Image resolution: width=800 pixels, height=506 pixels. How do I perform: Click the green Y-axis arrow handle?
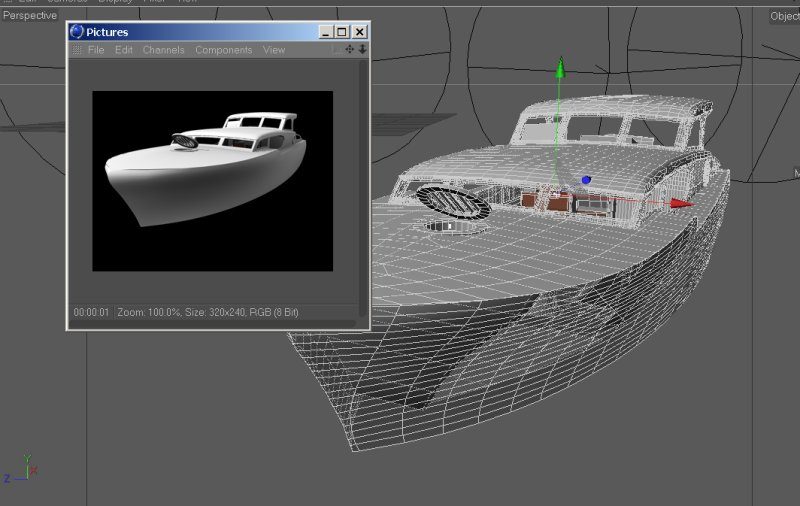coord(560,68)
